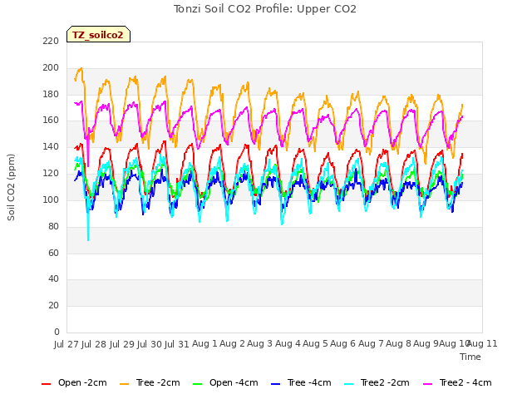Click the 120 y-axis tick label

pos(51,174)
